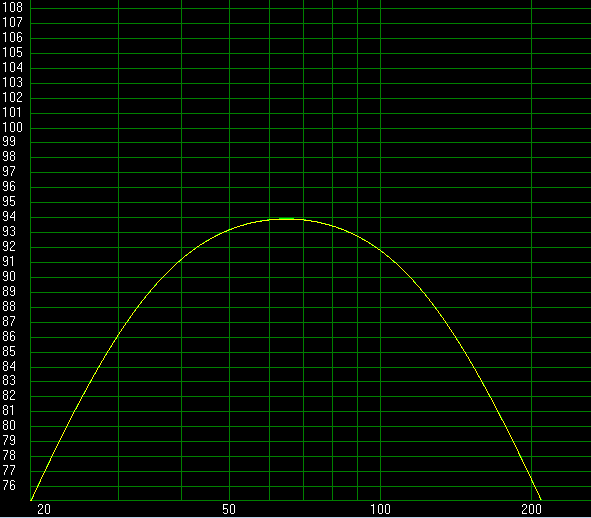Click the y-axis label 106
Image resolution: width=591 pixels, height=518 pixels.
12,37
